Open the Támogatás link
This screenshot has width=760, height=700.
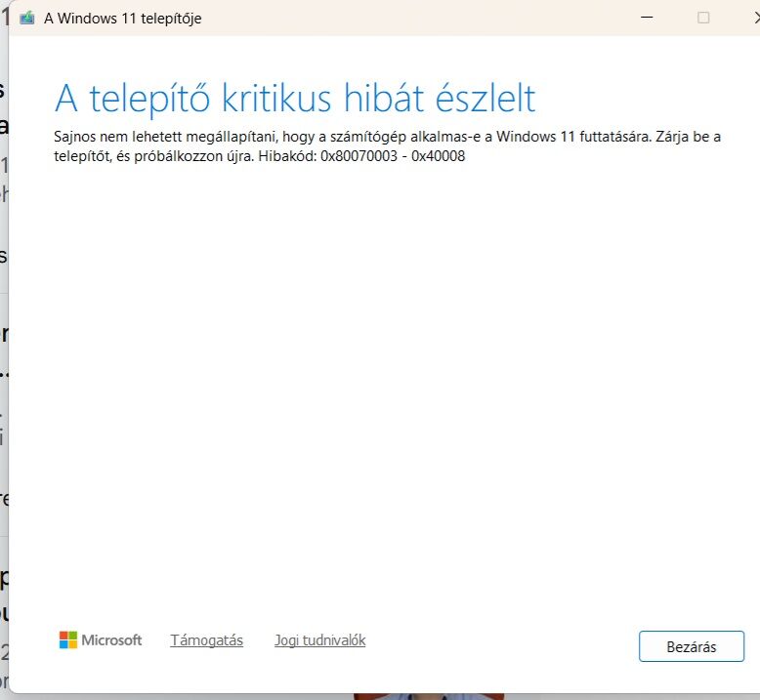206,640
